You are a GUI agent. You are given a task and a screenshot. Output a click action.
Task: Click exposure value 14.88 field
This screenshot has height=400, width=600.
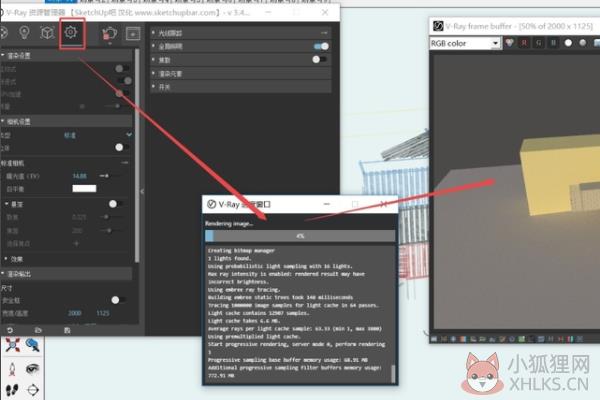click(x=80, y=176)
